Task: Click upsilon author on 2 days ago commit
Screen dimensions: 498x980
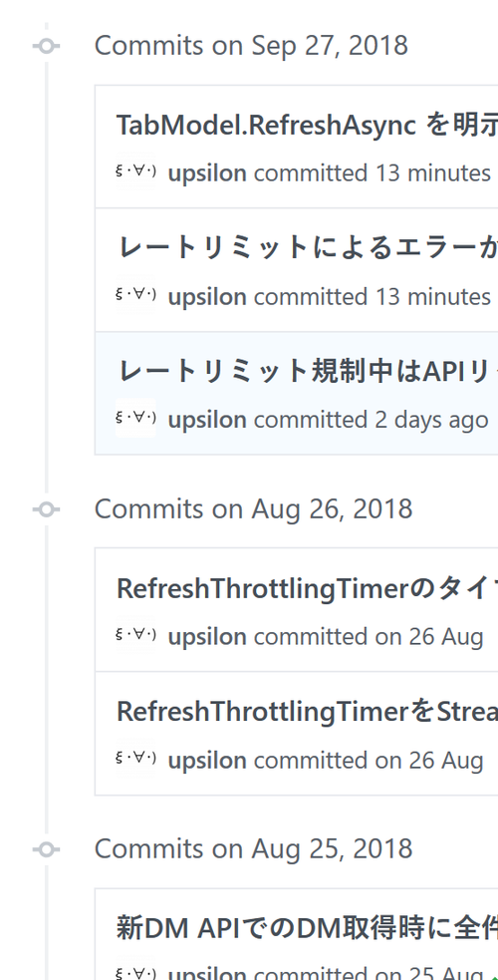Action: point(207,420)
